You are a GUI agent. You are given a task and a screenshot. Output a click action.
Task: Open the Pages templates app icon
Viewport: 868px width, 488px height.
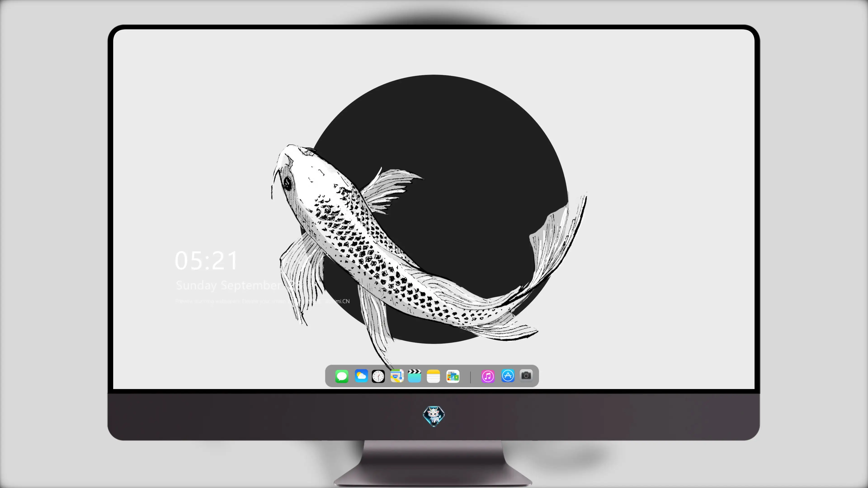[453, 377]
